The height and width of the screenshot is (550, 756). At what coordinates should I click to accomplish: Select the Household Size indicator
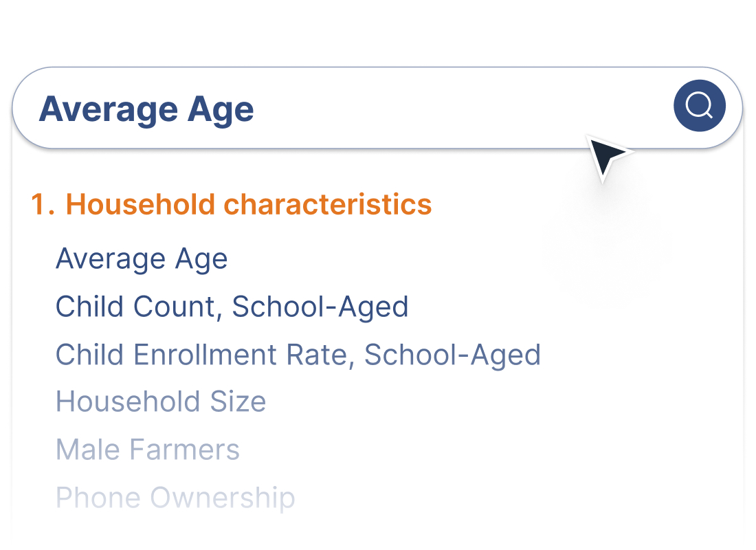point(161,401)
